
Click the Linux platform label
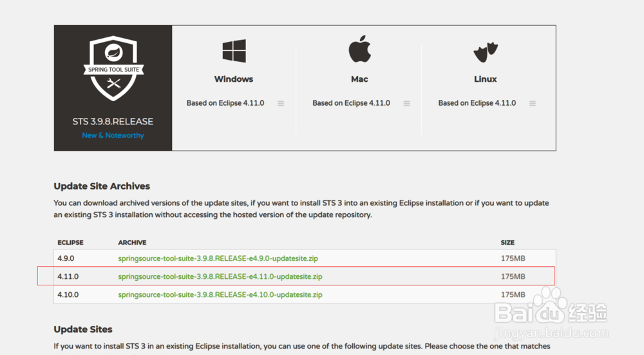click(485, 79)
